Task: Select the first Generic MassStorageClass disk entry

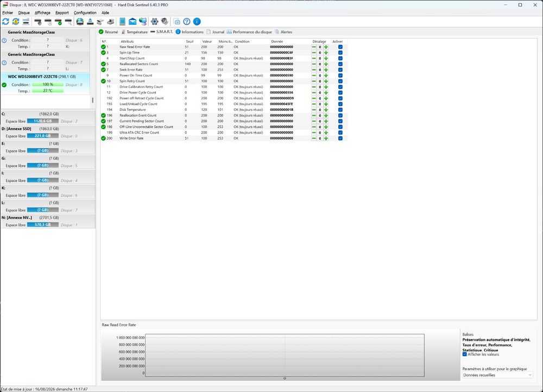Action: click(45, 39)
